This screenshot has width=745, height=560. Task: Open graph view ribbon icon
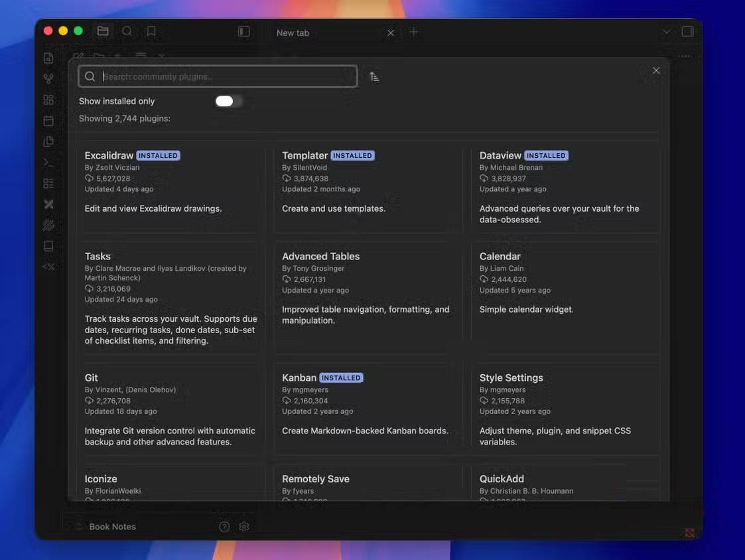click(x=48, y=79)
